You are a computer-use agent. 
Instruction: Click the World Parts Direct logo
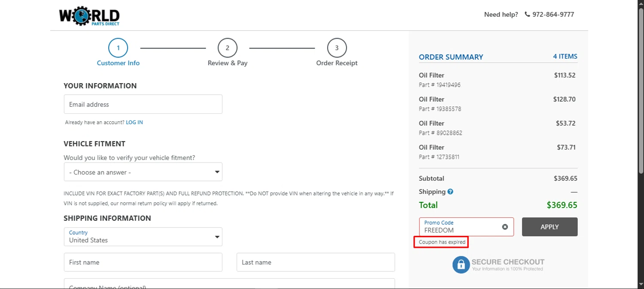click(89, 16)
